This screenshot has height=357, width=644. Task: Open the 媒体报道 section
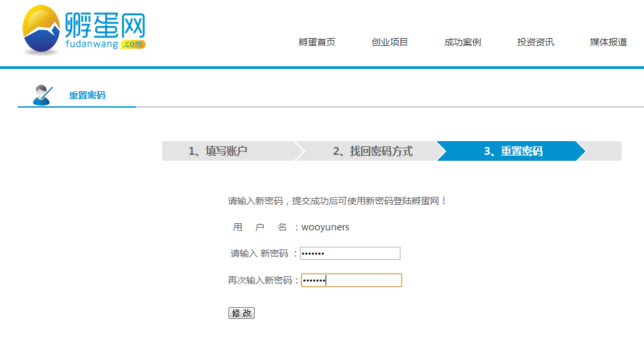[x=609, y=42]
